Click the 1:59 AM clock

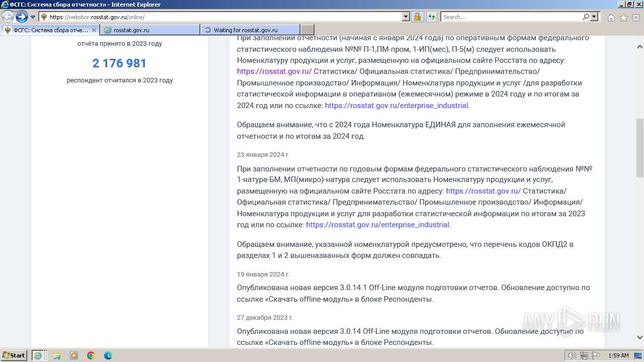(618, 355)
